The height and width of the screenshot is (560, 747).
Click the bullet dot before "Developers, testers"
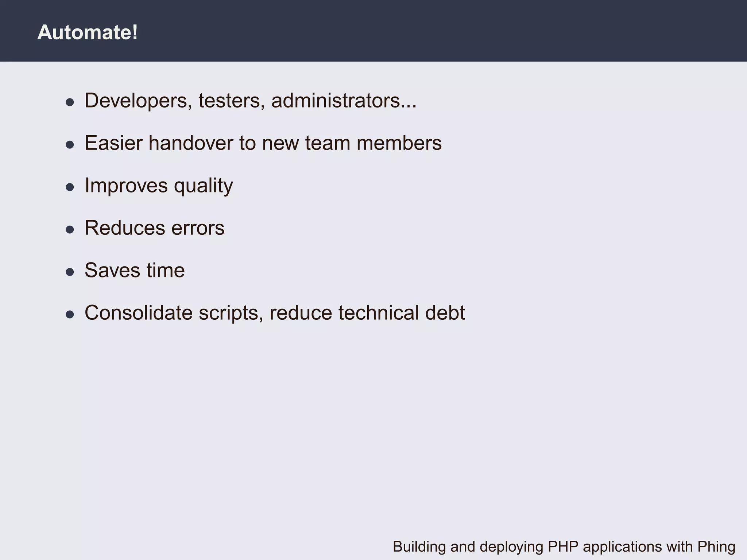click(70, 102)
